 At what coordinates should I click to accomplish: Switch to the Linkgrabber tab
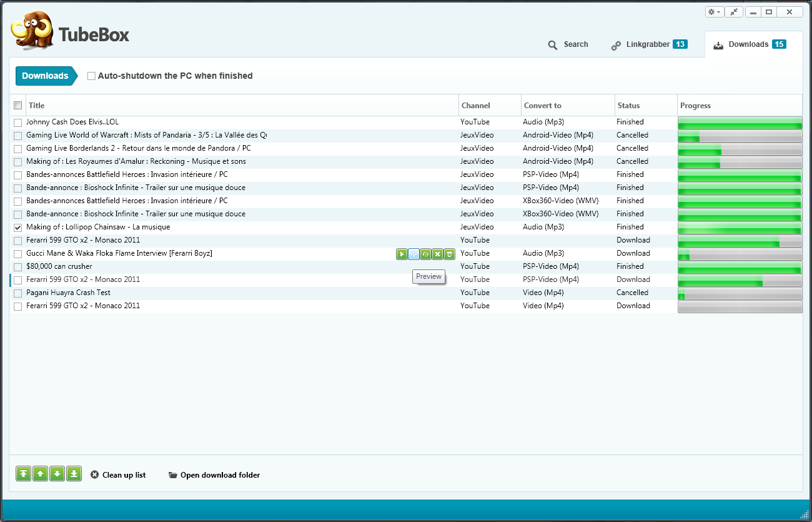point(648,44)
